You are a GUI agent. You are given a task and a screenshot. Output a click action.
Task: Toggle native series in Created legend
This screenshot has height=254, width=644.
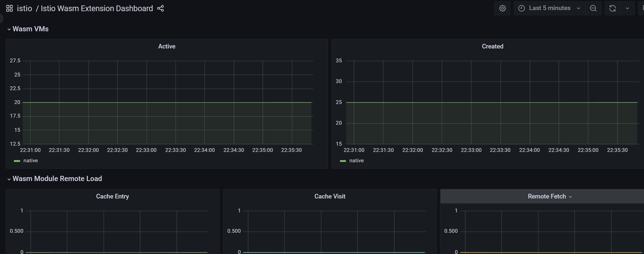356,161
